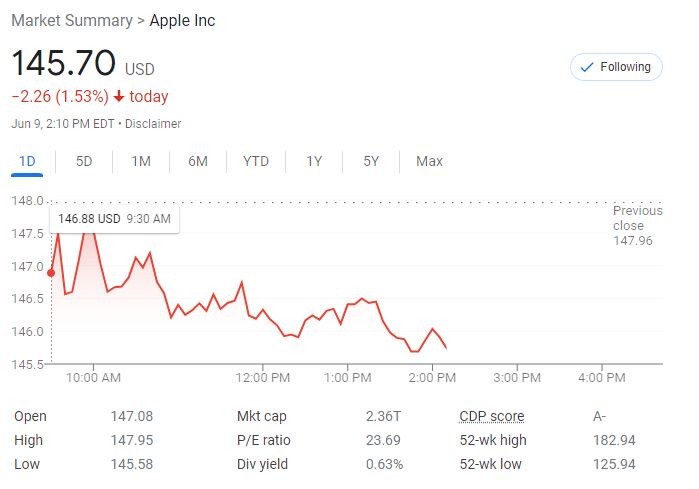Switch to the 1M chart range
This screenshot has width=699, height=489.
coord(141,161)
